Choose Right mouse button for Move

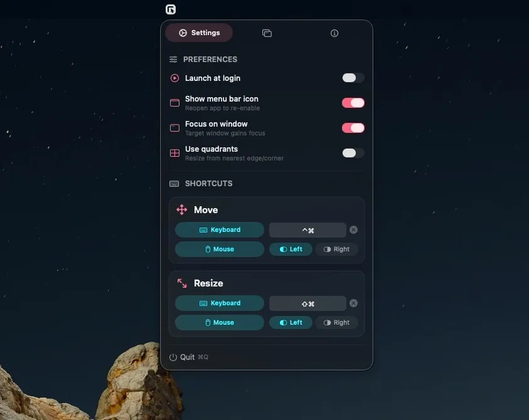(x=336, y=249)
